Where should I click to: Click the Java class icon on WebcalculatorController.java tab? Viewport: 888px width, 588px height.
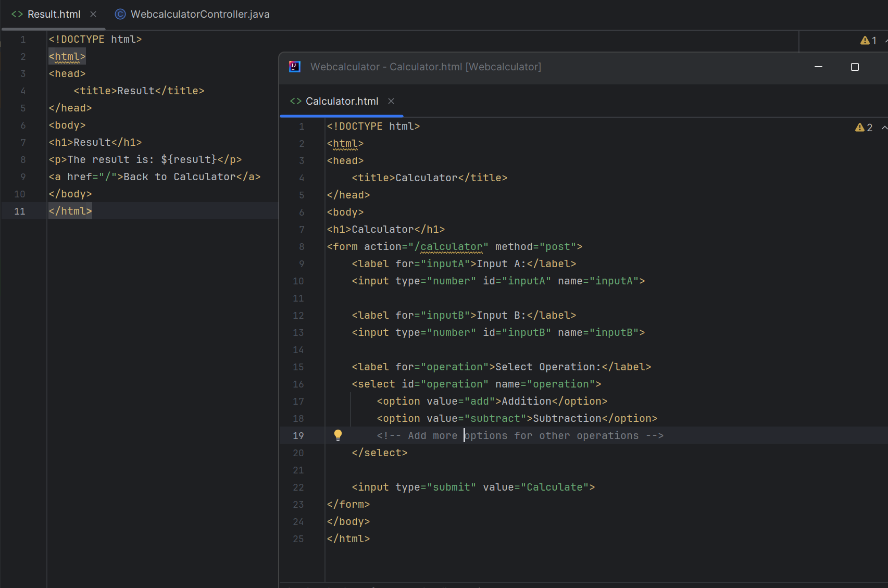[x=120, y=14]
